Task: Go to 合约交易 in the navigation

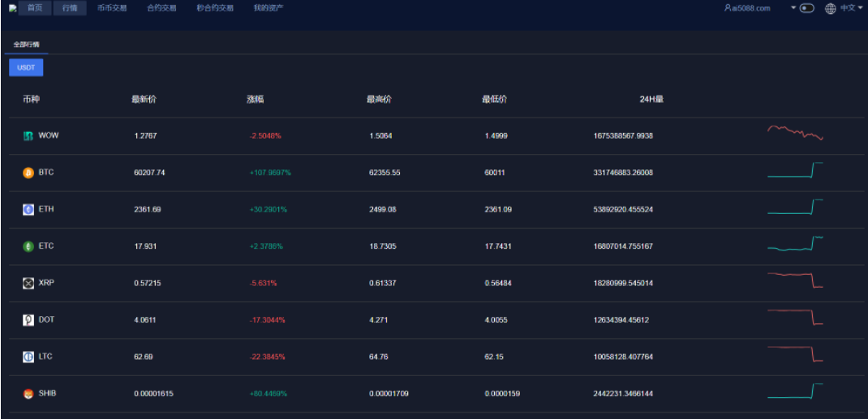Action: pyautogui.click(x=162, y=8)
